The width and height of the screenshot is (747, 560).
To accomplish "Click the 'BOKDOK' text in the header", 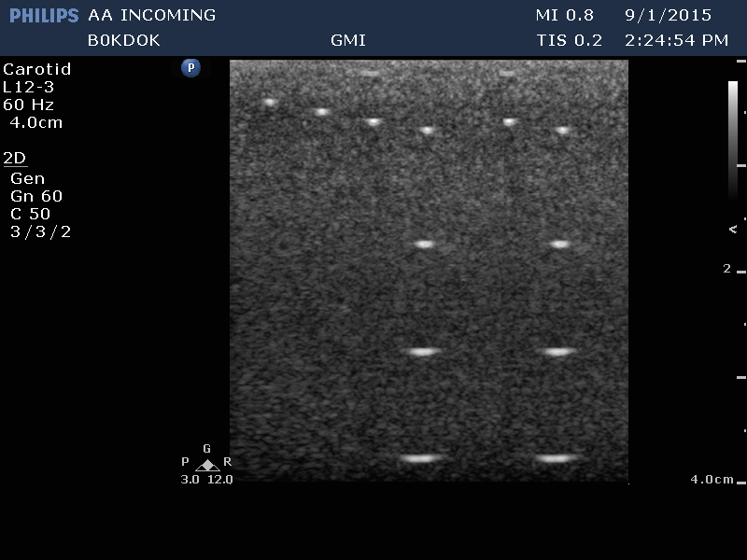I will (124, 40).
